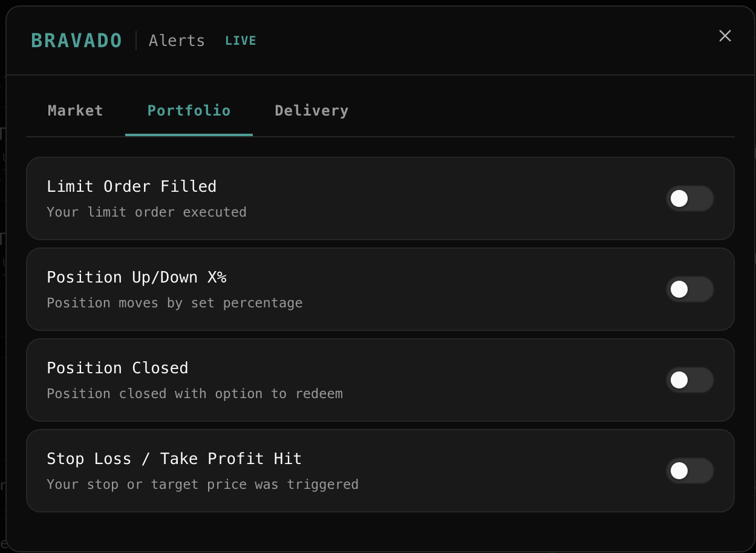Close the Alerts dialog with the X icon
Screen dimensions: 756x553
(725, 36)
